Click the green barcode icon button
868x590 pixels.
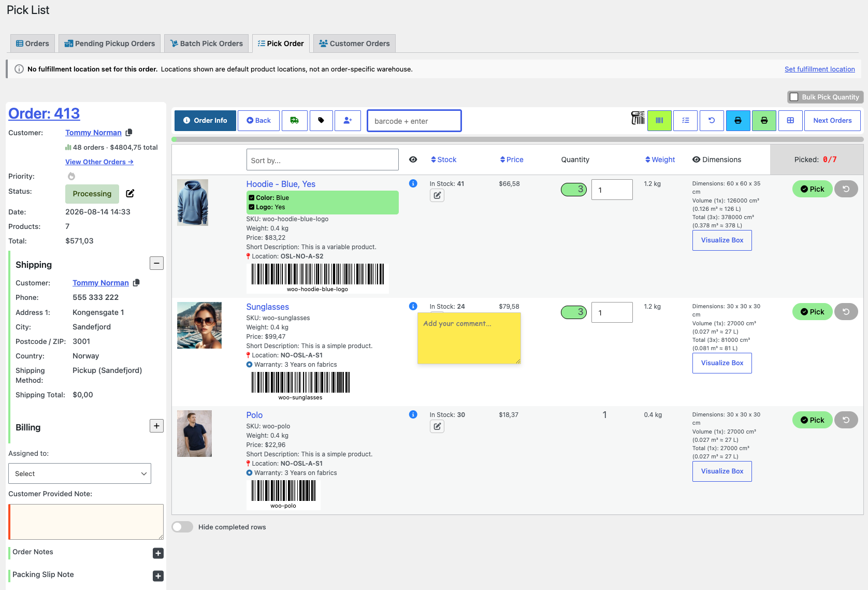[x=659, y=121]
